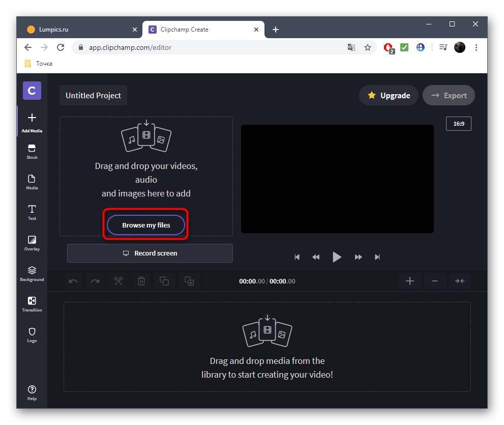Split the clip with the scissors tool

pyautogui.click(x=118, y=281)
